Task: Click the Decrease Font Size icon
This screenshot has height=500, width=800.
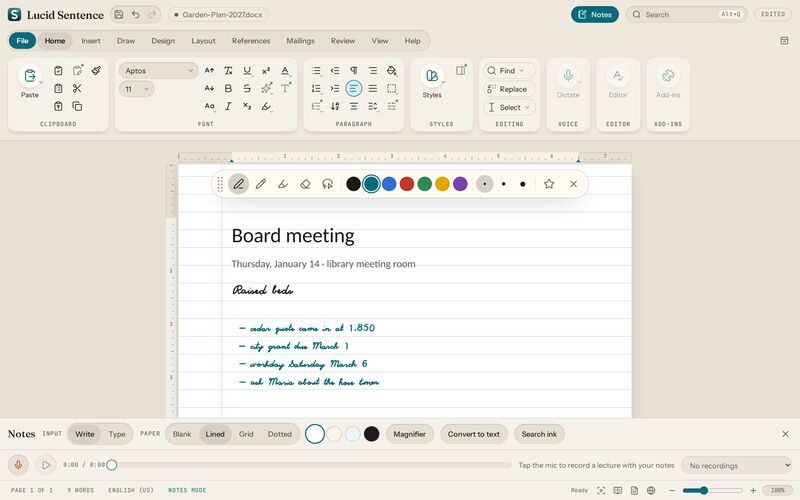Action: [x=209, y=88]
